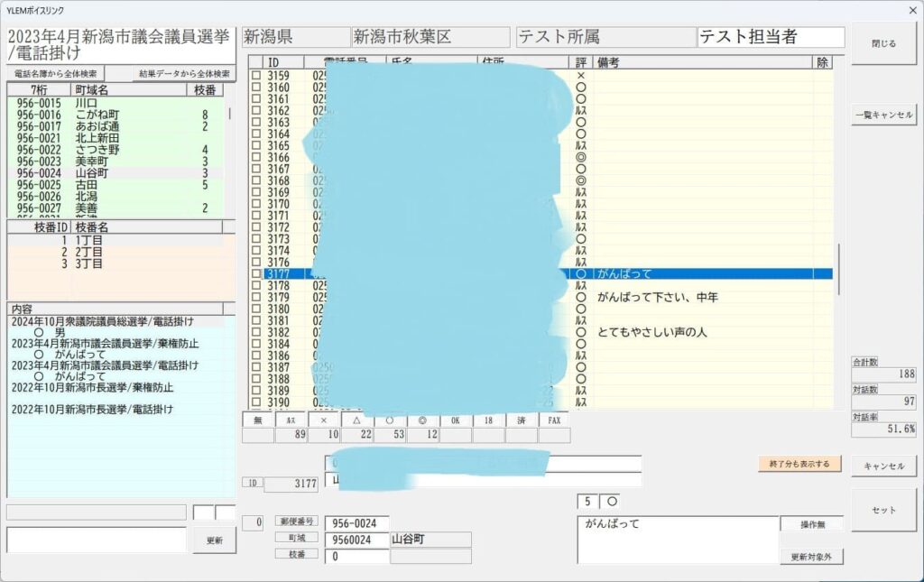Open 結果データから全体検索 search
Viewport: 924px width, 582px height.
pos(183,73)
